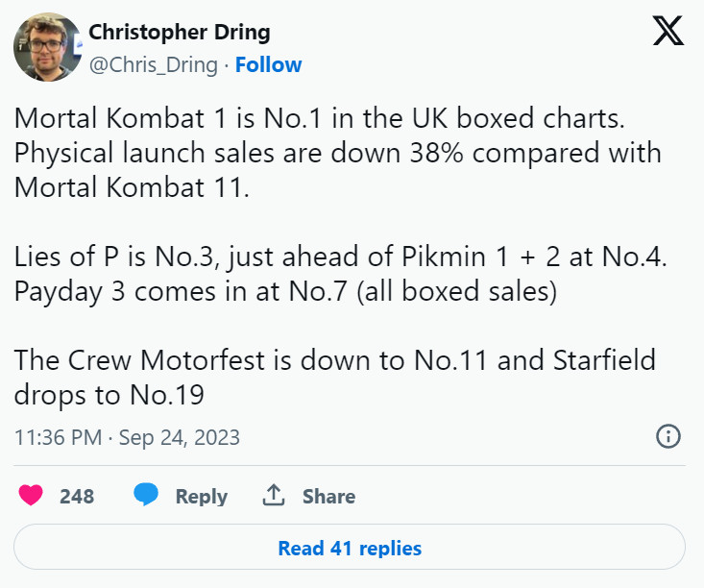Open the Read 41 replies button
704x588 pixels.
click(x=350, y=549)
